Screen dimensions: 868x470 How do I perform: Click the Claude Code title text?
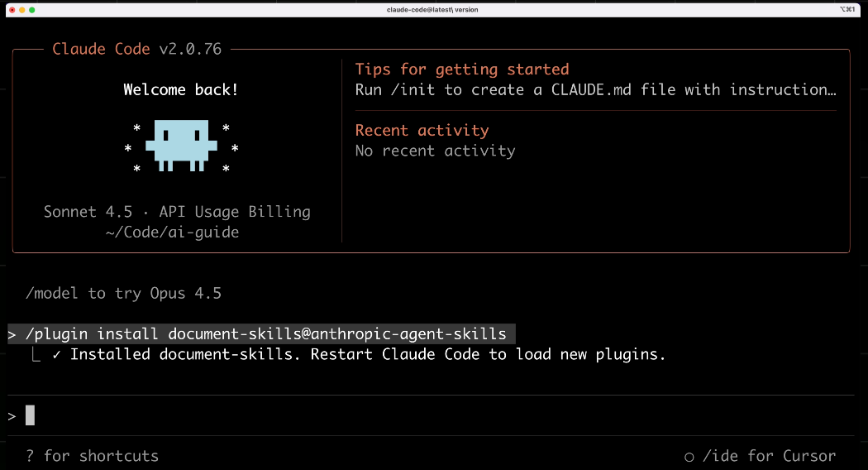[x=101, y=49]
